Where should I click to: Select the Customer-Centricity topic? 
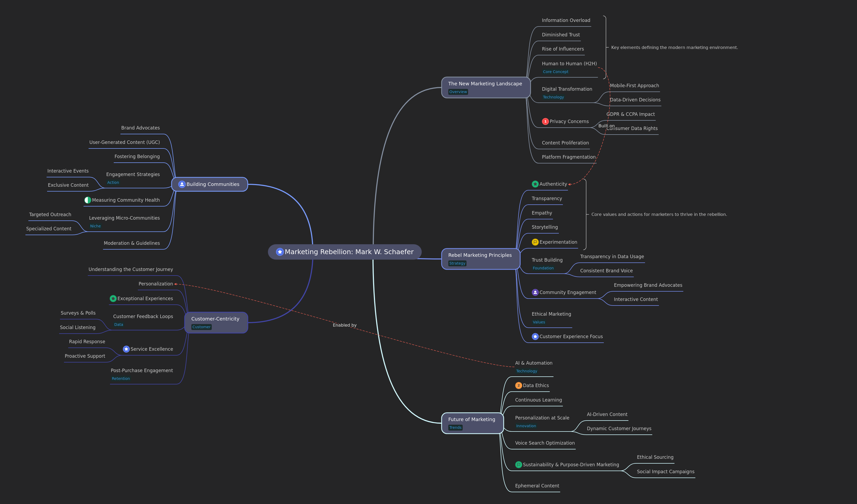pyautogui.click(x=216, y=323)
